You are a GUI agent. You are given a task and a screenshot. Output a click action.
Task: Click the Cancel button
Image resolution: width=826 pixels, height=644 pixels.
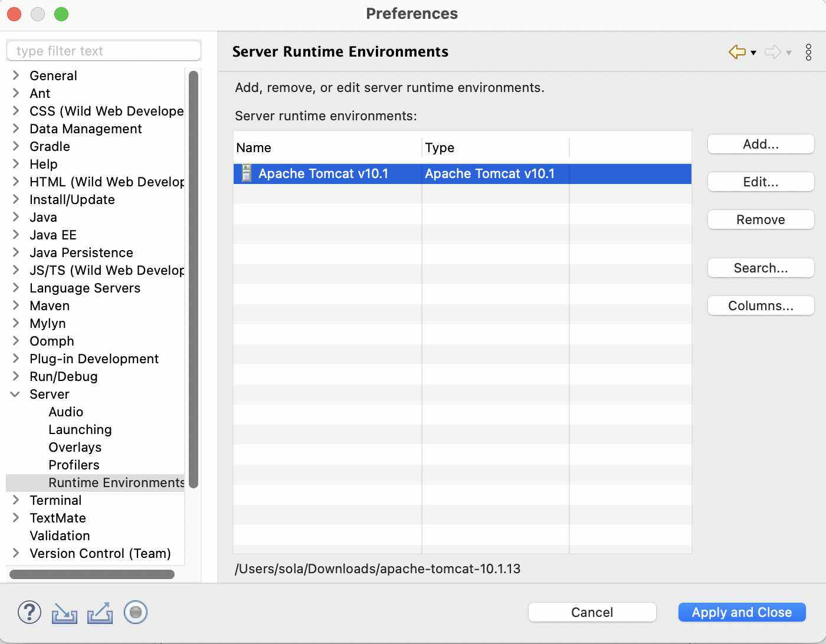[592, 612]
